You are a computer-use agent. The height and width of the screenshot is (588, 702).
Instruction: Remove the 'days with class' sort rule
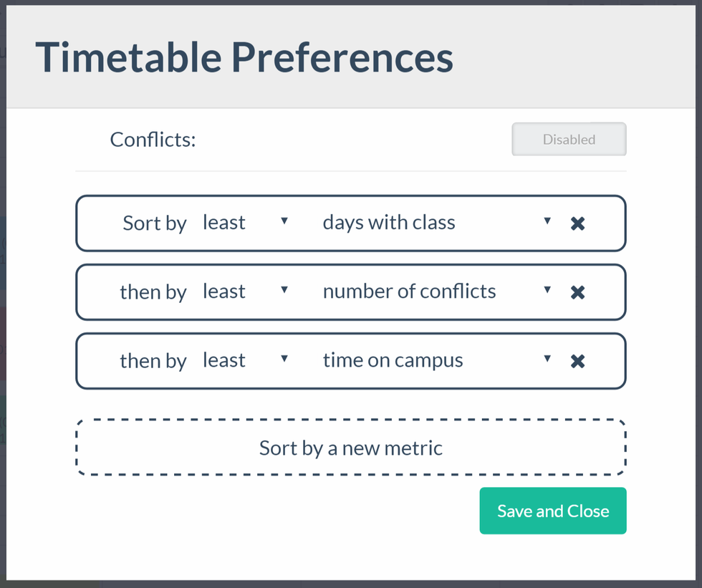[577, 223]
